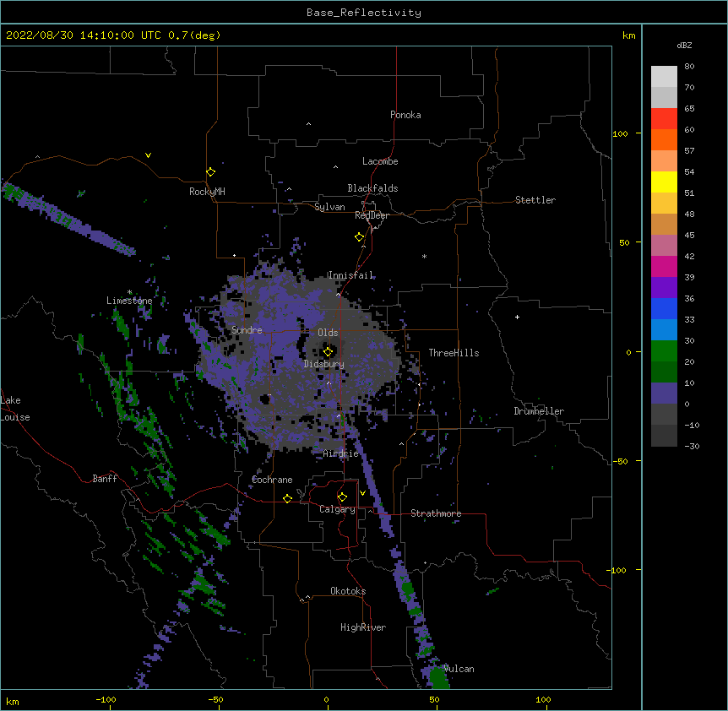
Task: Click the Didsbury city label
Action: coord(324,364)
